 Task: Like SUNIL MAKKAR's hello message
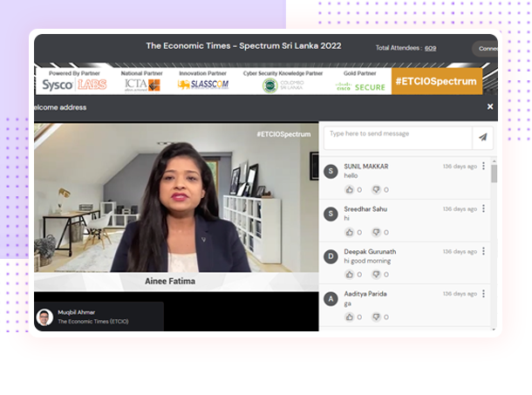tap(351, 189)
